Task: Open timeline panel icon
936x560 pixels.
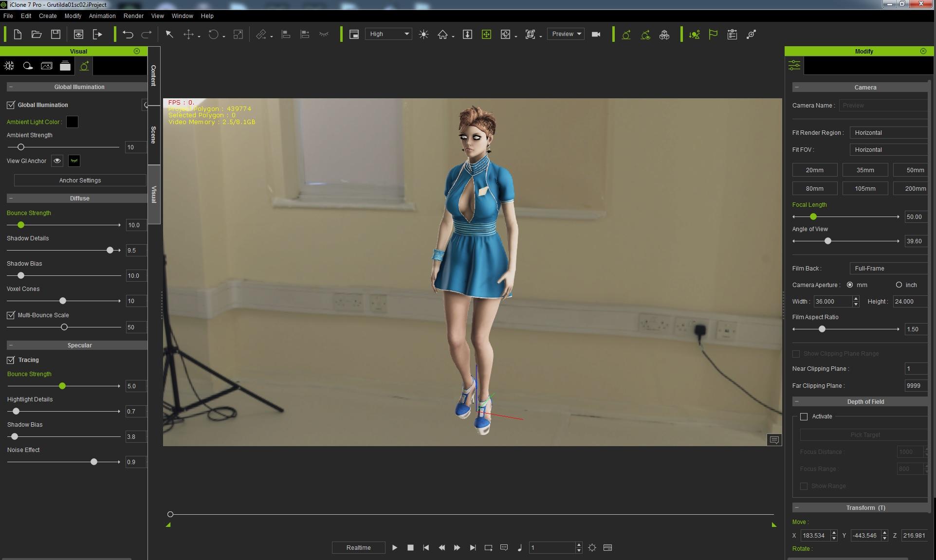Action: (x=607, y=547)
